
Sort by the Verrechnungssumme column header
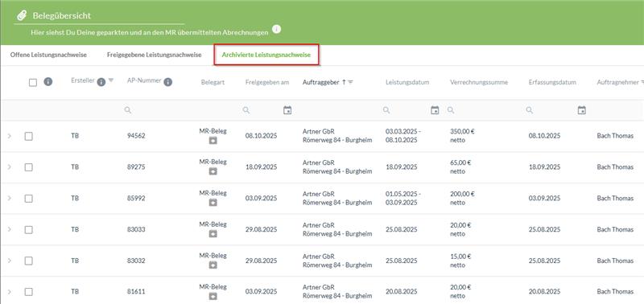pos(479,83)
